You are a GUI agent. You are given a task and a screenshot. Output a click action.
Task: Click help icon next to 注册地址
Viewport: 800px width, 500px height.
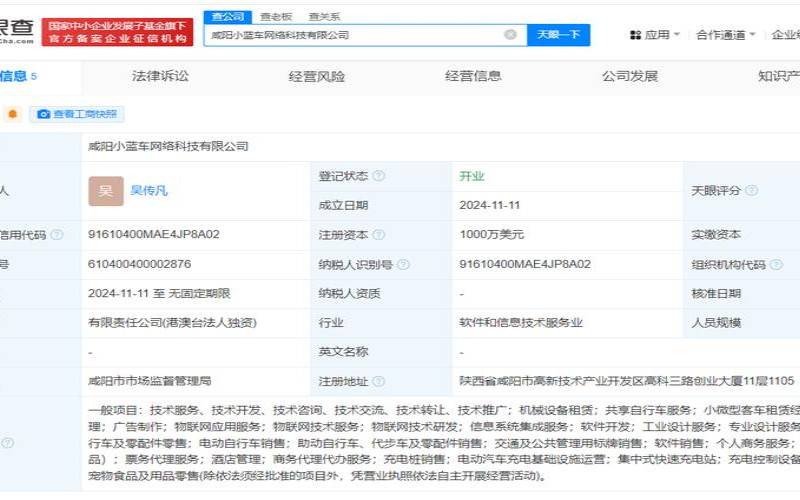(x=379, y=381)
